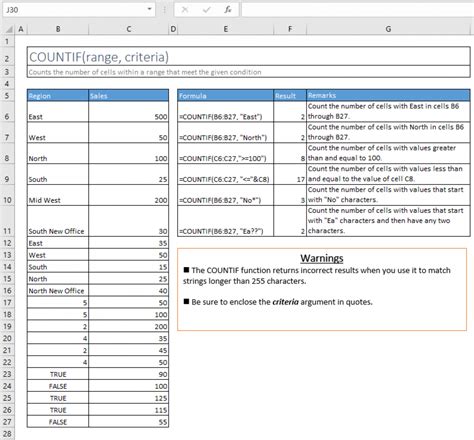Click the Insert Function fx icon
474x440 pixels.
click(x=228, y=10)
